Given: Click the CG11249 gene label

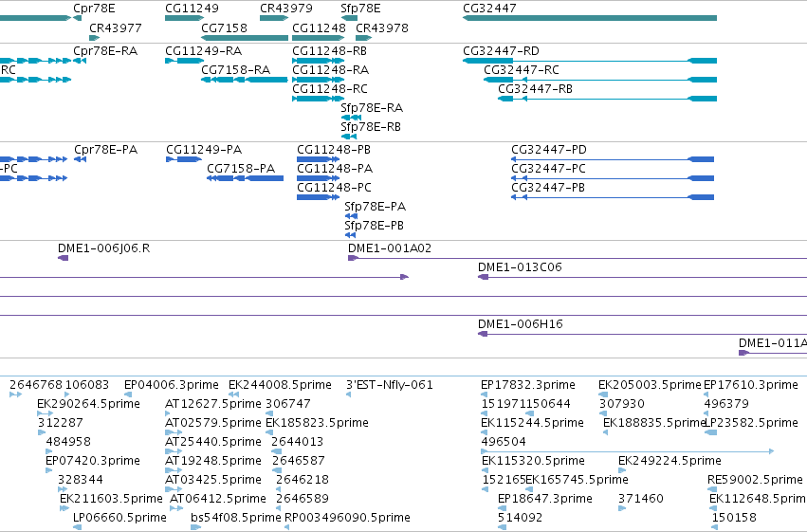Looking at the screenshot, I should pyautogui.click(x=192, y=9).
